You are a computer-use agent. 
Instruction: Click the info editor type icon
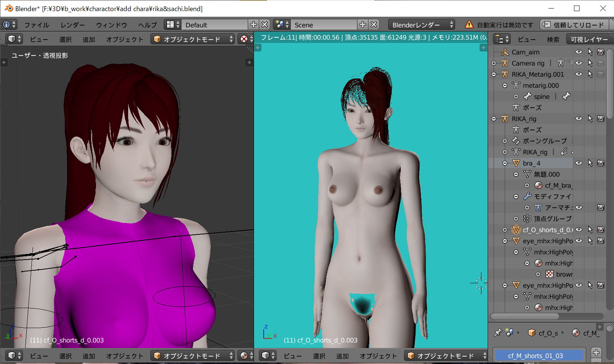pyautogui.click(x=9, y=25)
